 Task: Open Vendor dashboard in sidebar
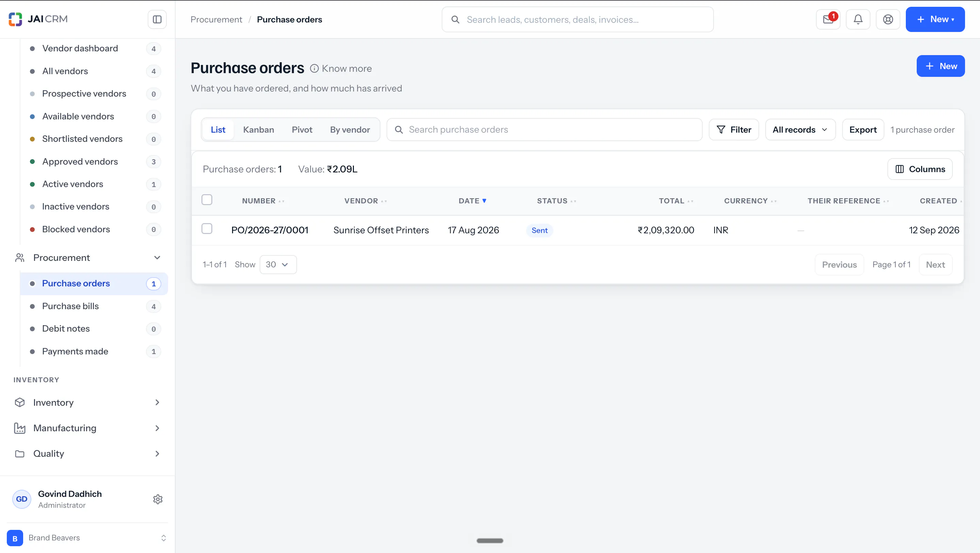[94, 48]
